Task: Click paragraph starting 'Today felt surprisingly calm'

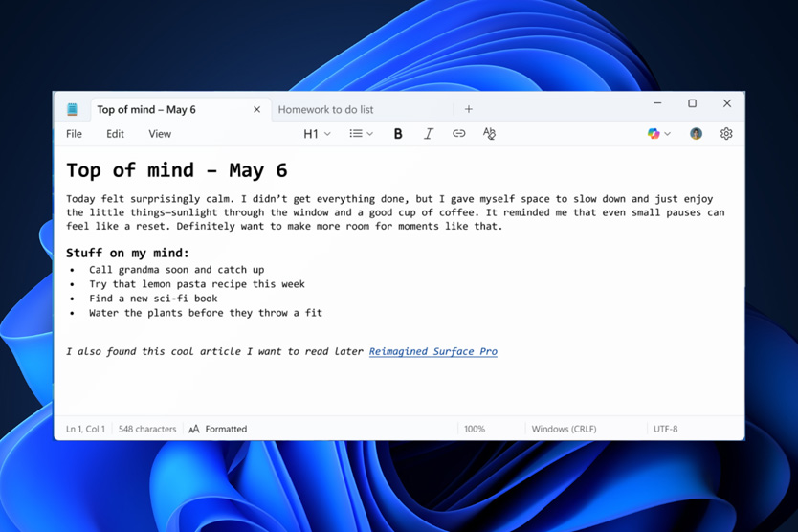Action: (x=395, y=212)
